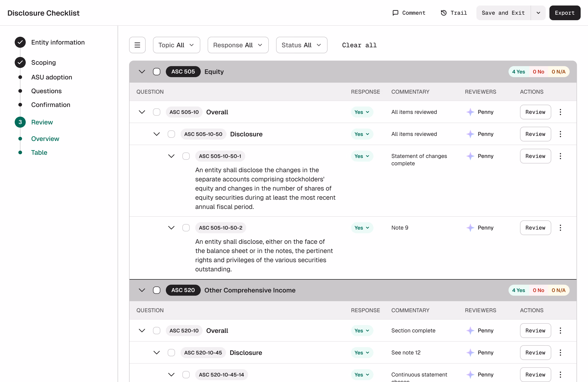The image size is (588, 382).
Task: Open the hamburger list menu button
Action: tap(137, 45)
